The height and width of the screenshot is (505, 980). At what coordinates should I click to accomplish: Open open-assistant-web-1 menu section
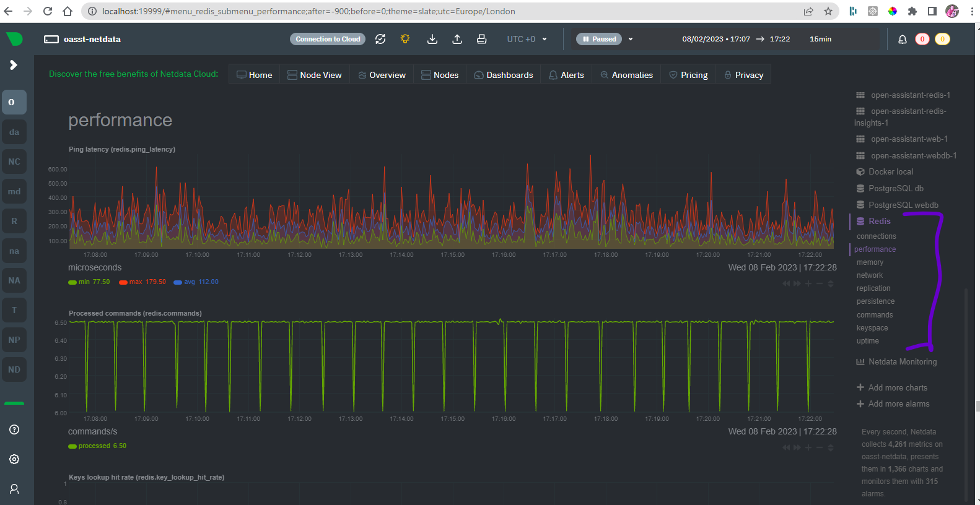(x=901, y=139)
